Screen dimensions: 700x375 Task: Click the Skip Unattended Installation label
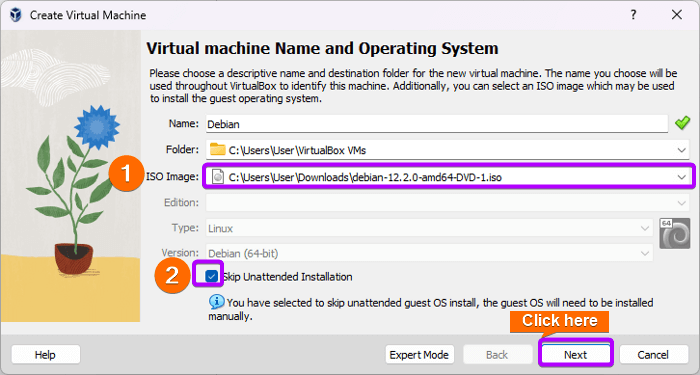point(288,277)
